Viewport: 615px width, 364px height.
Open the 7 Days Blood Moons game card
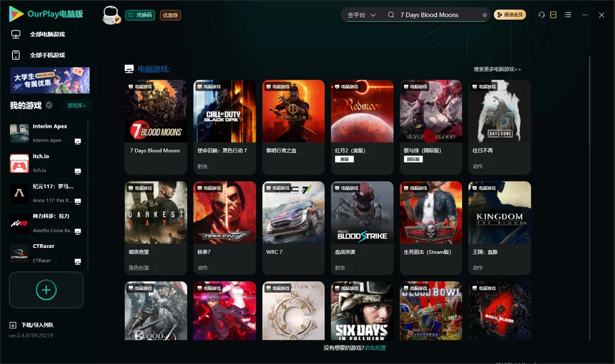coord(156,127)
